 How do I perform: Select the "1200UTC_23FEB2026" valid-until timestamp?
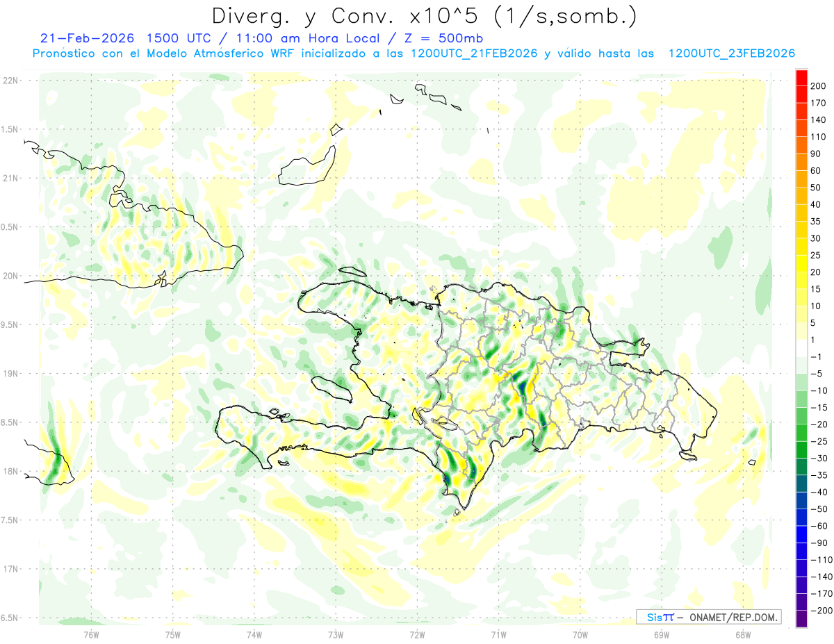pyautogui.click(x=731, y=53)
